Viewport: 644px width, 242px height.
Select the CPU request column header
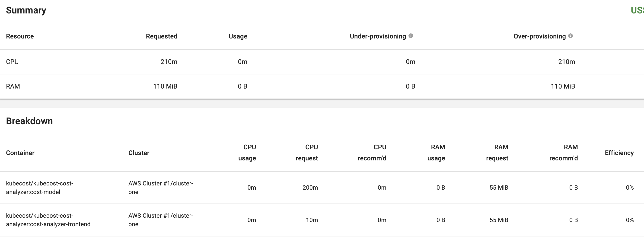coord(307,153)
